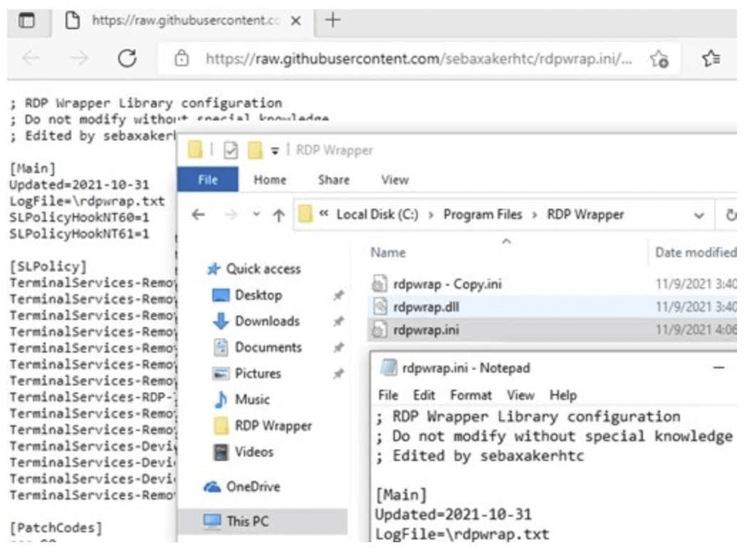This screenshot has height=560, width=747.
Task: Select RDP Wrapper in address breadcrumb
Action: click(585, 214)
